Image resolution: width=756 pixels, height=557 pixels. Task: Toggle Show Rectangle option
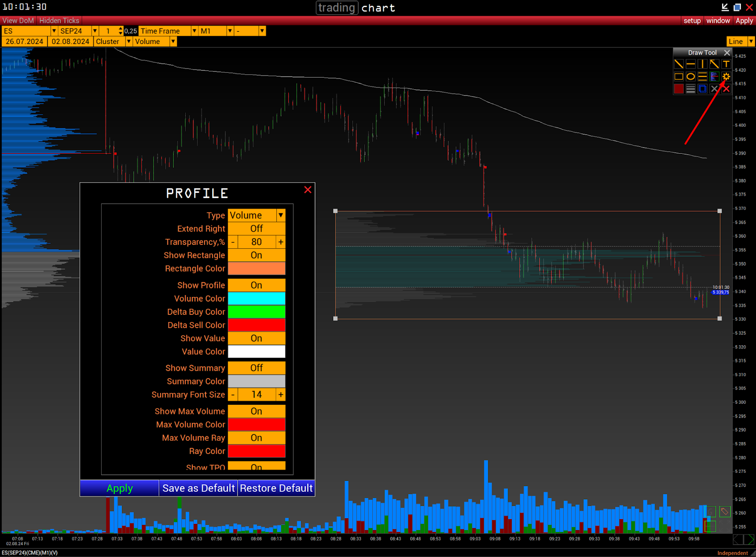[257, 255]
